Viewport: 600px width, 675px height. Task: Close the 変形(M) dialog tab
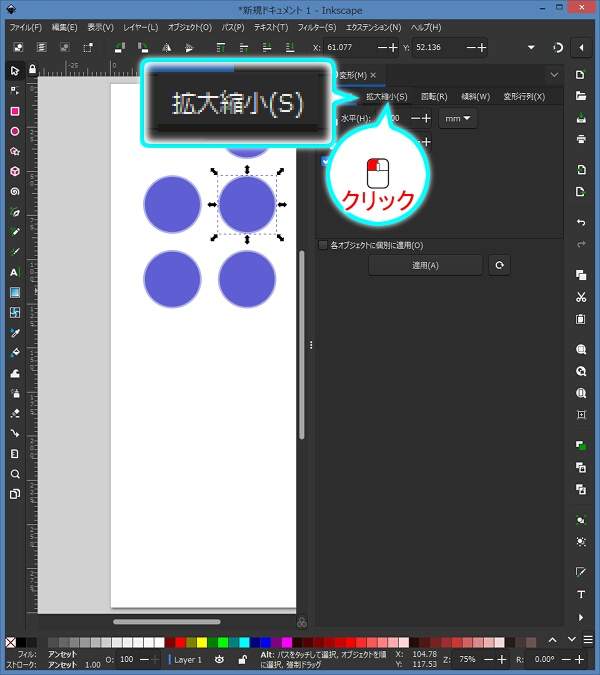(373, 75)
